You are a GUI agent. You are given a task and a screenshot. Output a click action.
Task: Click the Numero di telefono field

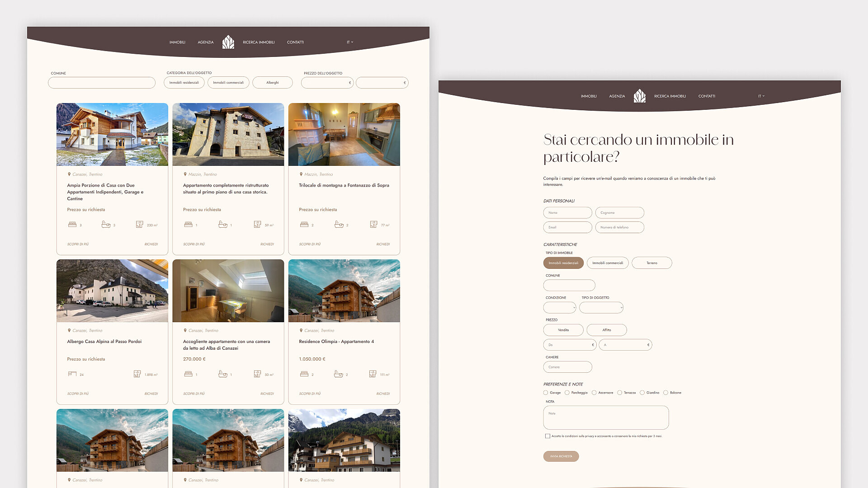[620, 227]
